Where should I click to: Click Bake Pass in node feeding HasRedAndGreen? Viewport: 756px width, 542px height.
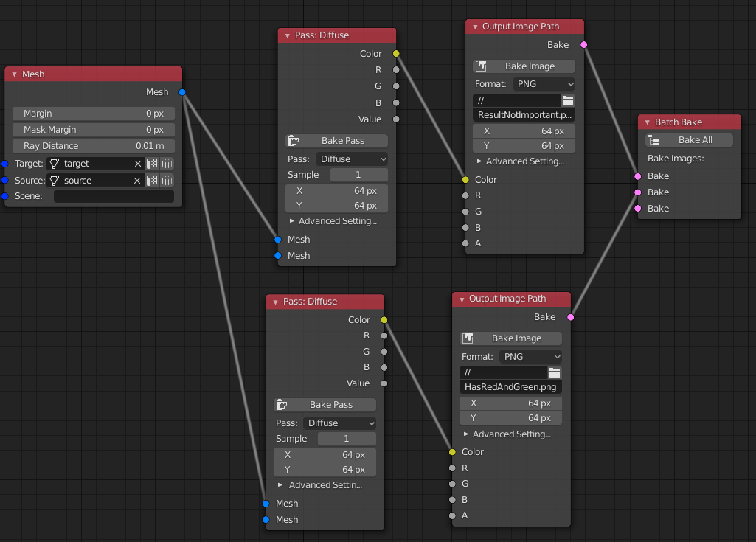click(x=325, y=405)
